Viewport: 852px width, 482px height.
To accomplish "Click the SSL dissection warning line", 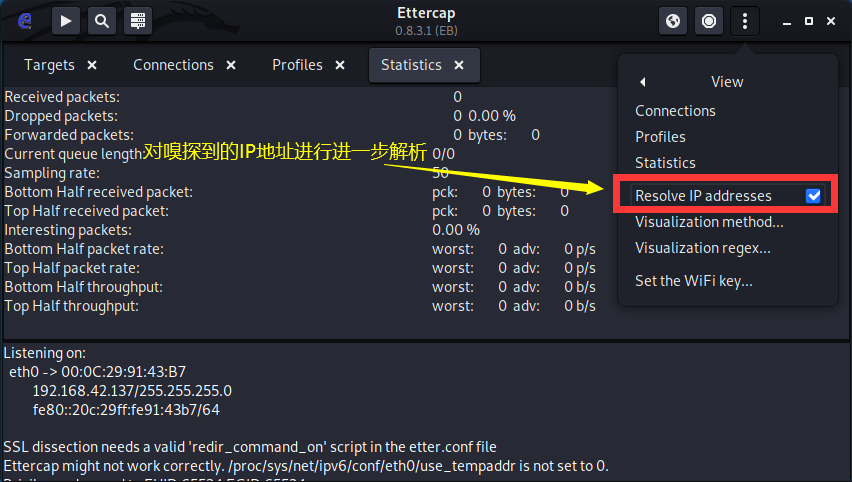I will pyautogui.click(x=250, y=447).
